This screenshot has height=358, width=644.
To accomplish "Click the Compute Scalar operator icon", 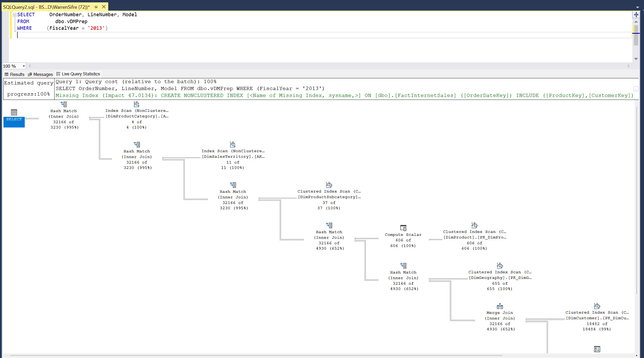I will point(403,228).
